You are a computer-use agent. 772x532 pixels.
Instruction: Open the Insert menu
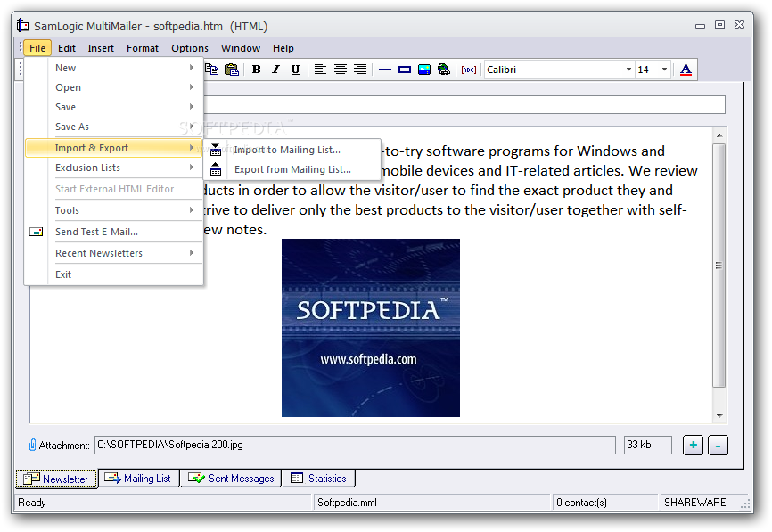(101, 48)
